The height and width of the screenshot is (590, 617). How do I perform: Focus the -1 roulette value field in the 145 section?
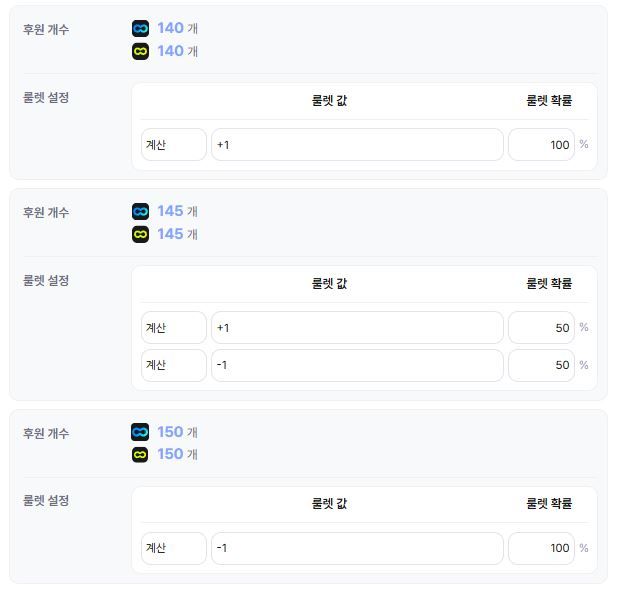(356, 365)
